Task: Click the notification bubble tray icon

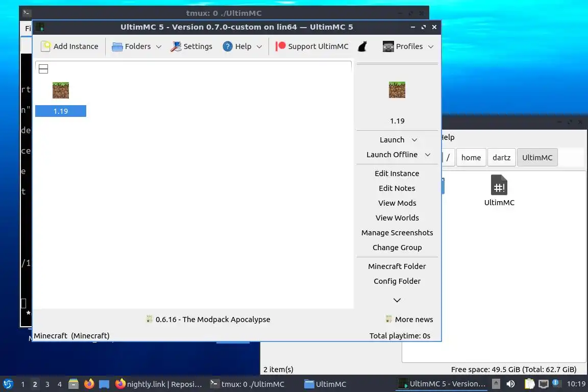Action: coord(556,383)
